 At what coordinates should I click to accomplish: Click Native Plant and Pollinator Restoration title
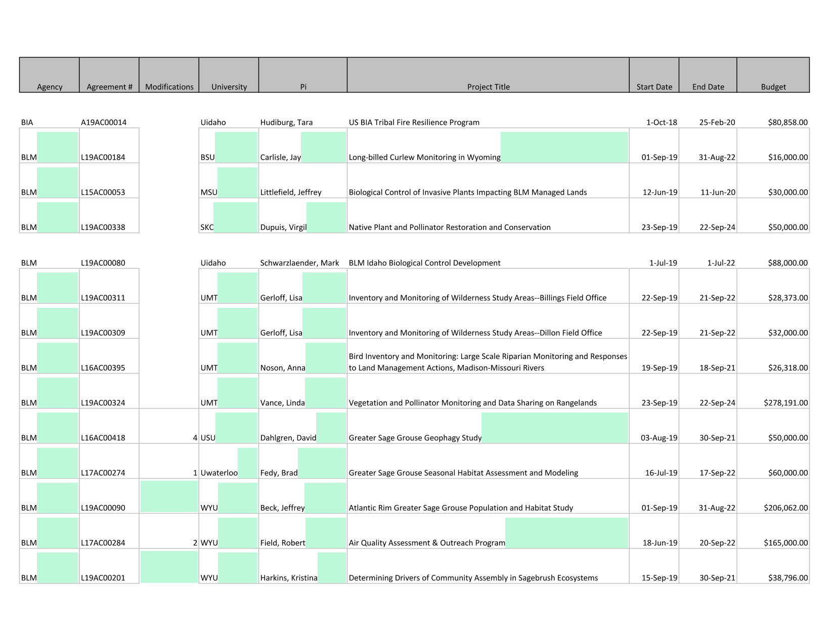pyautogui.click(x=450, y=227)
